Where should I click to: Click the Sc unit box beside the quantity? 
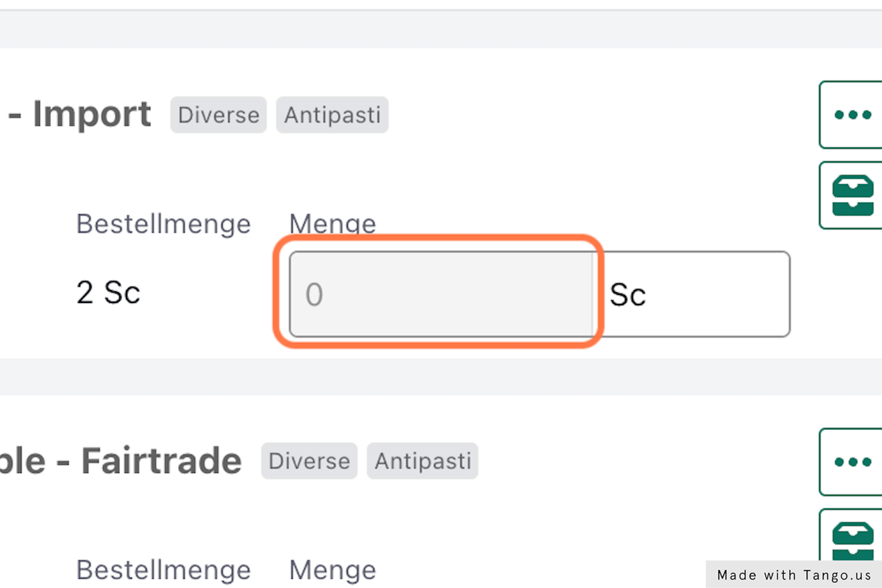click(692, 294)
